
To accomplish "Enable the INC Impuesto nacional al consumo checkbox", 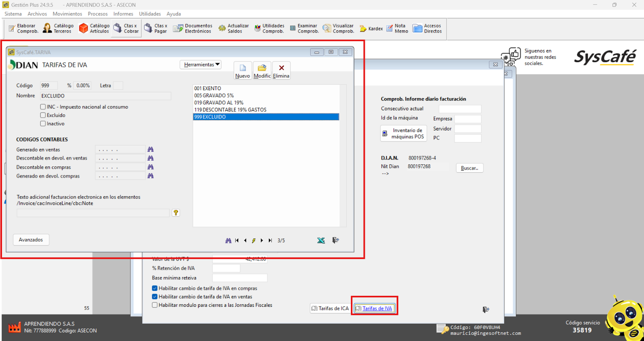I will pyautogui.click(x=43, y=107).
